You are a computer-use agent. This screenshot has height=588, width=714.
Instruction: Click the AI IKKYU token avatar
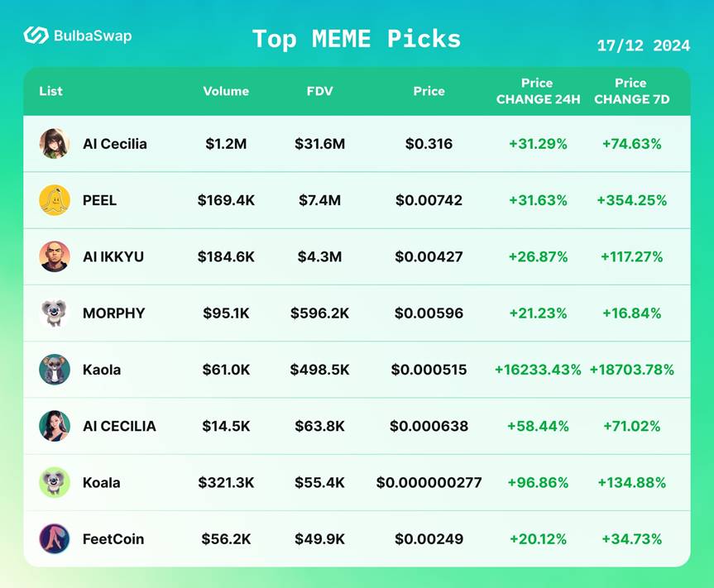click(x=55, y=256)
